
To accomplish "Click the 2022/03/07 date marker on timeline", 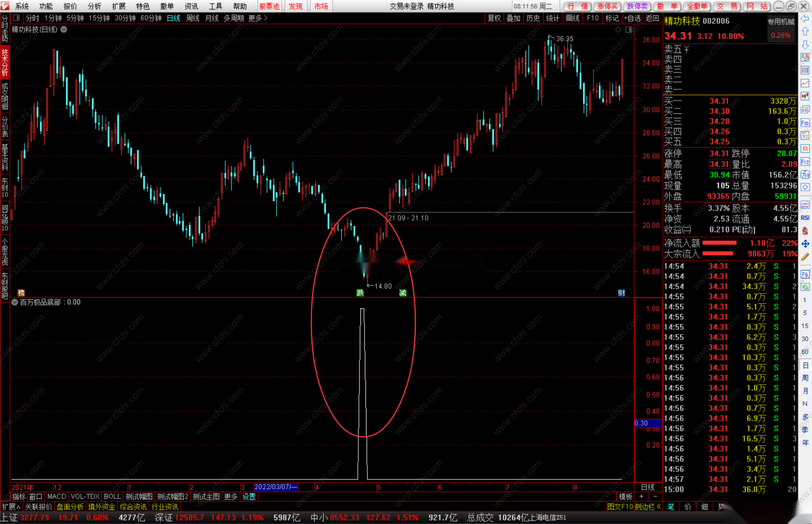I will (276, 487).
